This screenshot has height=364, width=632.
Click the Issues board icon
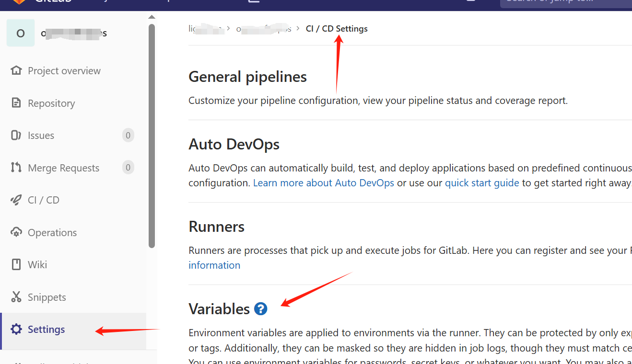click(16, 136)
